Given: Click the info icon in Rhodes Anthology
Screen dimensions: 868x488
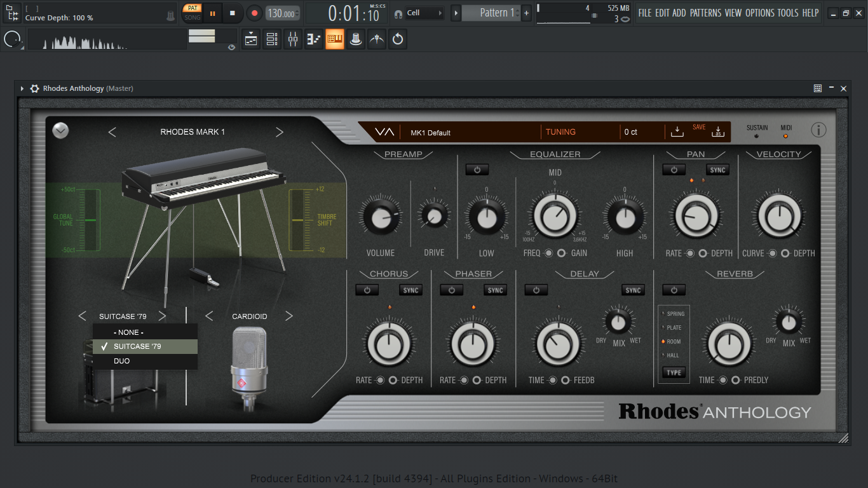Looking at the screenshot, I should click(818, 130).
